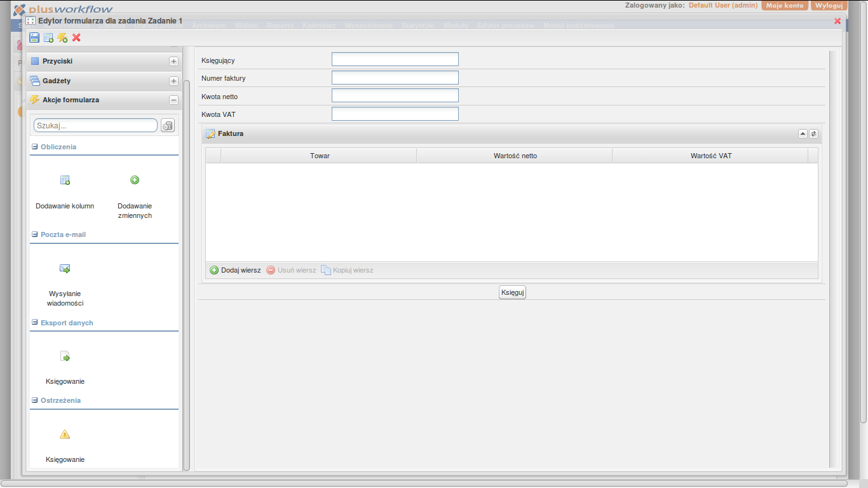Click the Akcje formularza lightning icon
This screenshot has height=488, width=868.
(35, 100)
